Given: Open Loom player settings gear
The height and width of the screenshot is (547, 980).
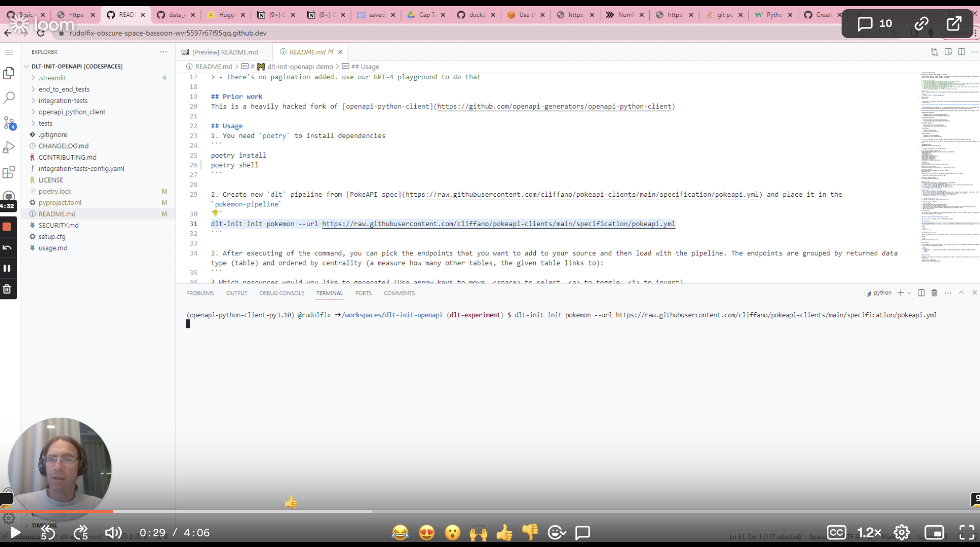Looking at the screenshot, I should [x=902, y=532].
